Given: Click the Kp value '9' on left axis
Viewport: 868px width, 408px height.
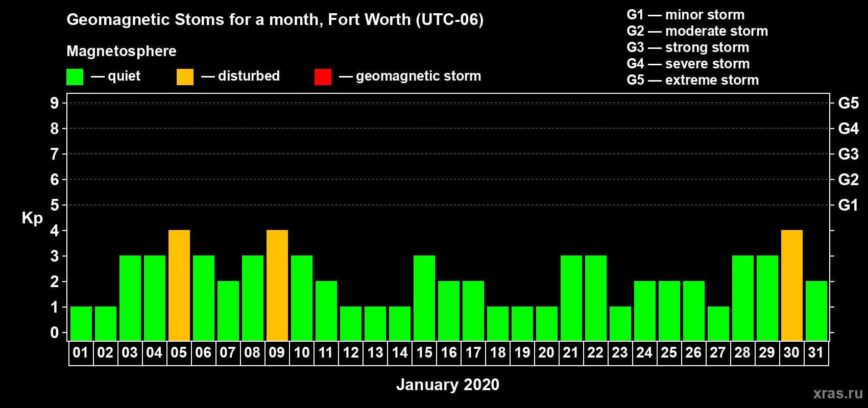Looking at the screenshot, I should pyautogui.click(x=55, y=103).
